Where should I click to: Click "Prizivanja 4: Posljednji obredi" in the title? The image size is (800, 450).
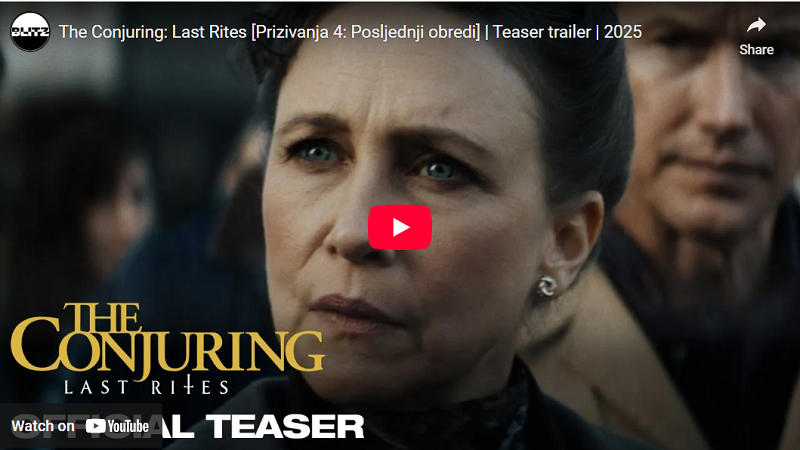pyautogui.click(x=365, y=32)
